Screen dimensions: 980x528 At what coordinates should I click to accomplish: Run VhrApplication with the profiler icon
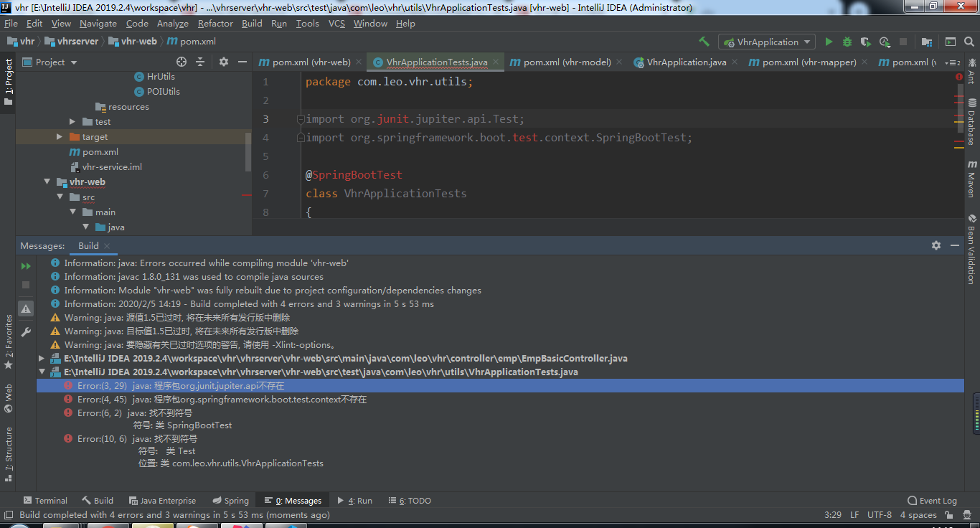point(885,42)
